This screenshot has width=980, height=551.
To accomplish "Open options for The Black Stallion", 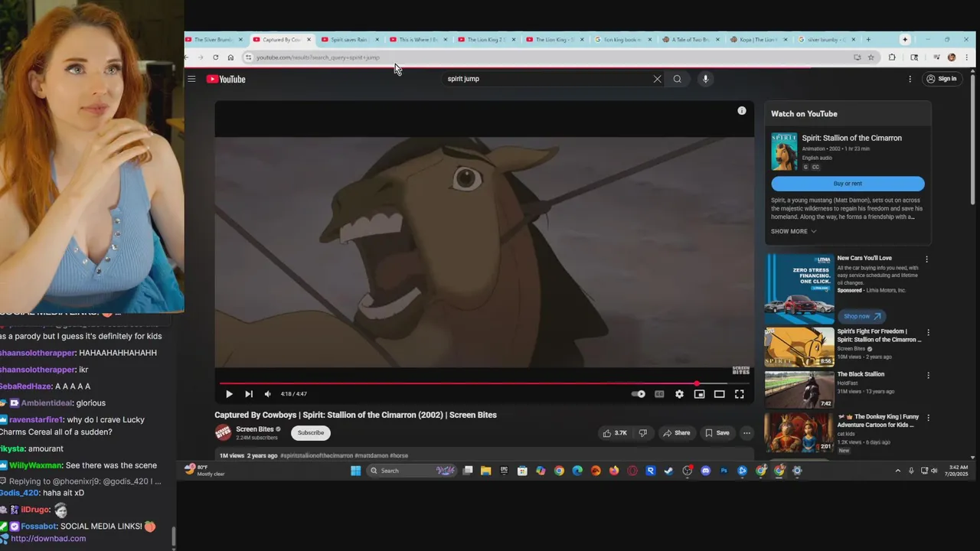I will (928, 376).
